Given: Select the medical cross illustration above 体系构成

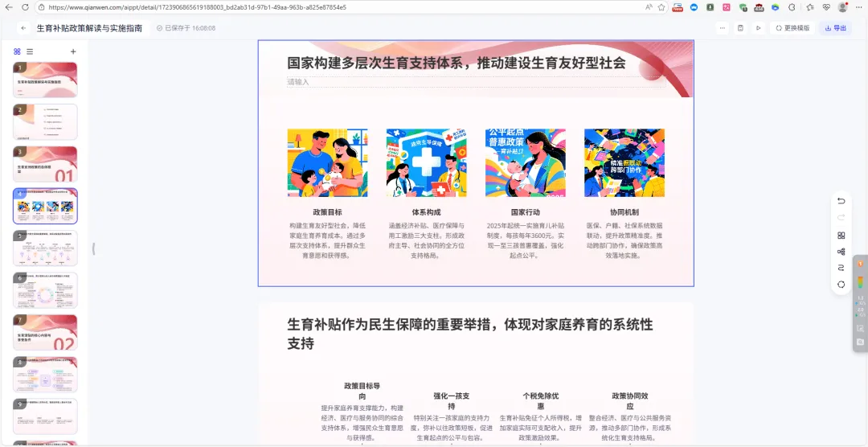Looking at the screenshot, I should (426, 163).
